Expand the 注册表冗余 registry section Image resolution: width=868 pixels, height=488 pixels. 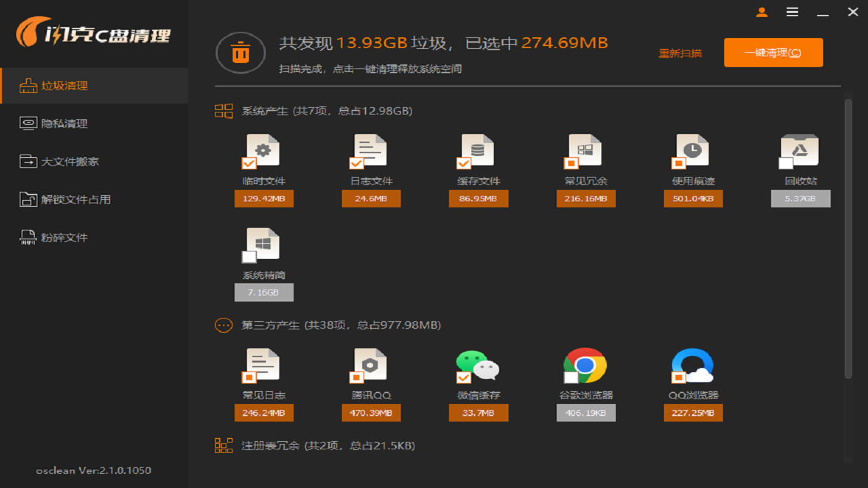pyautogui.click(x=224, y=445)
